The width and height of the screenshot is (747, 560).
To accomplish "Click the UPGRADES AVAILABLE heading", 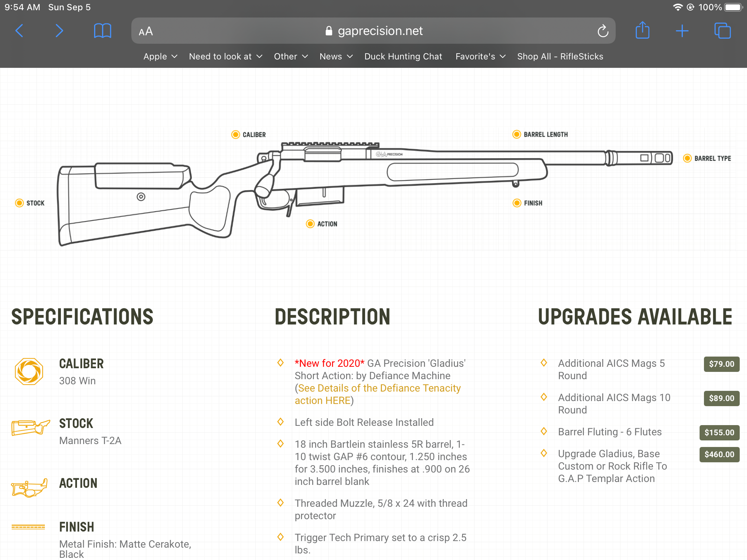I will tap(635, 316).
